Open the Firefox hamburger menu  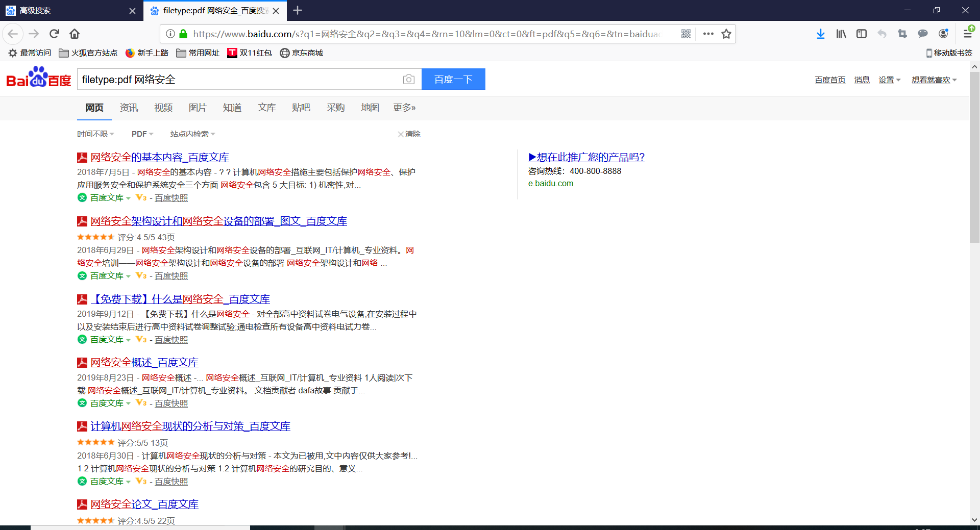[x=968, y=34]
